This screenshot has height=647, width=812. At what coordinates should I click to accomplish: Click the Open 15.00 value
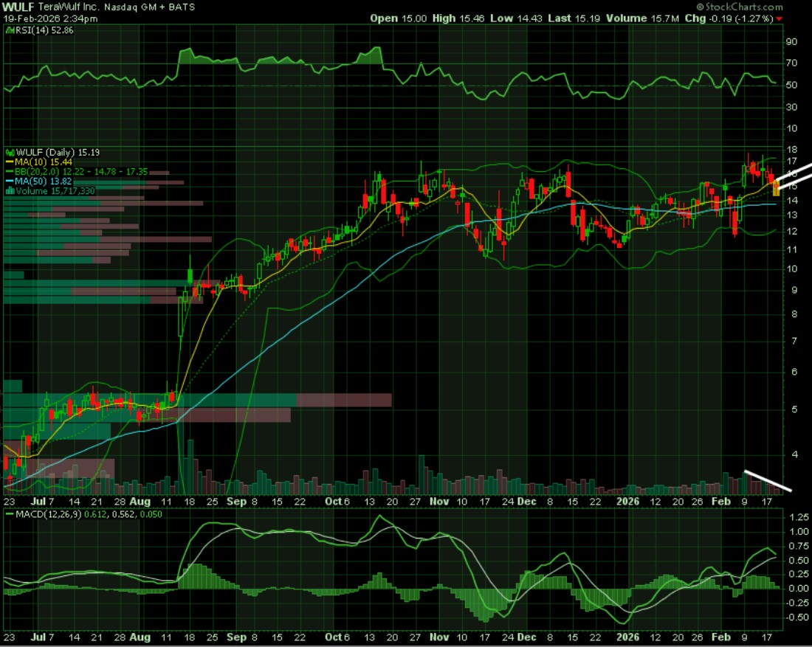click(x=398, y=18)
